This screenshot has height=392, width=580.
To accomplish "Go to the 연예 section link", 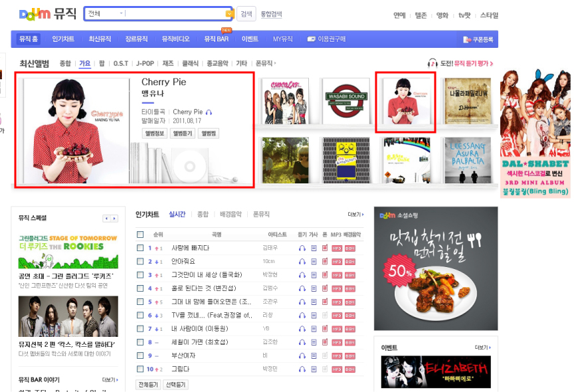I will tap(399, 15).
